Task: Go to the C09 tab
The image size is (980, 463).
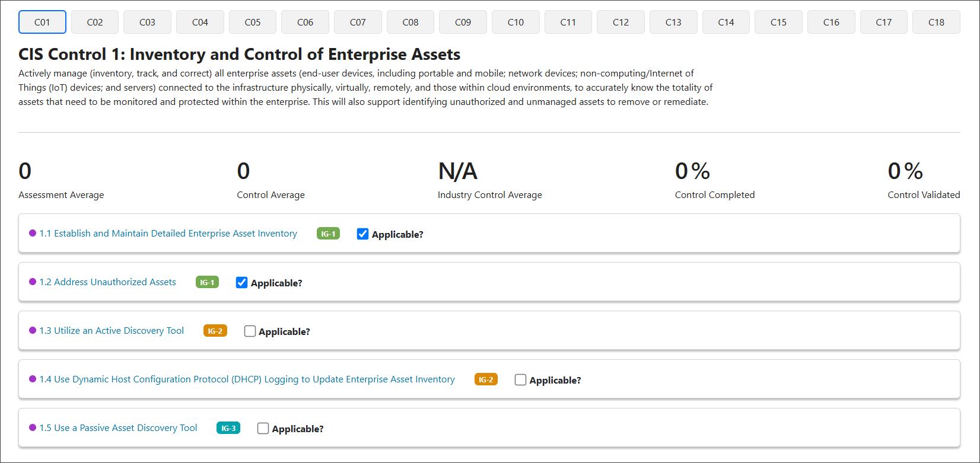Action: (463, 22)
